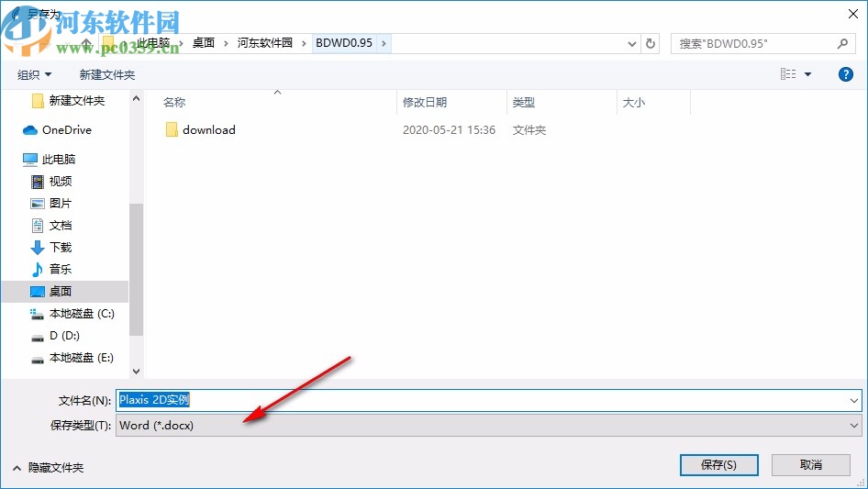Click the 音乐 note icon

click(x=37, y=269)
